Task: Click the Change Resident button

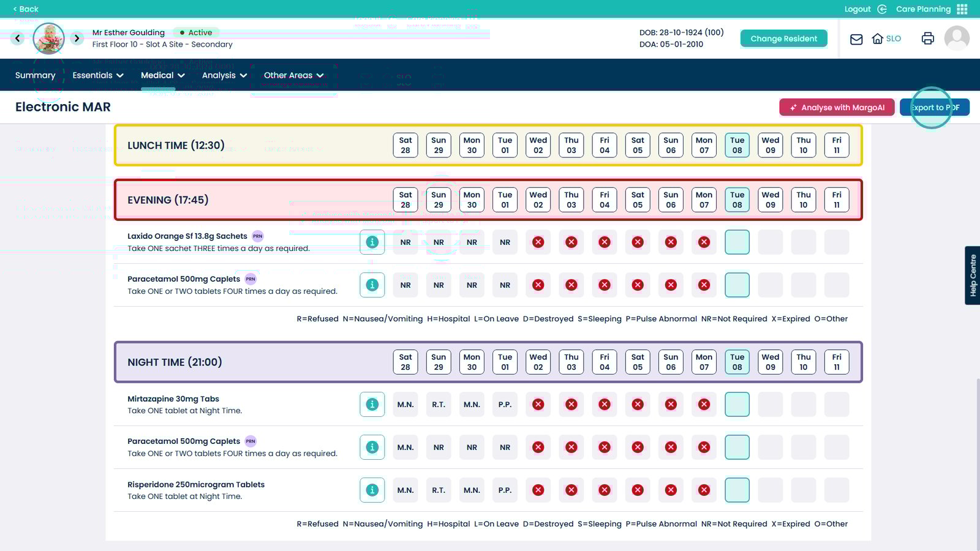Action: [783, 39]
